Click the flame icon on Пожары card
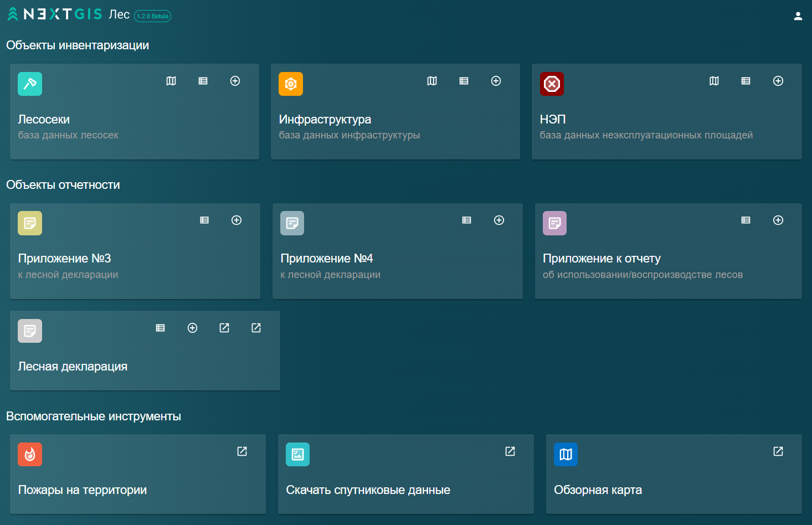The image size is (812, 525). pyautogui.click(x=29, y=454)
